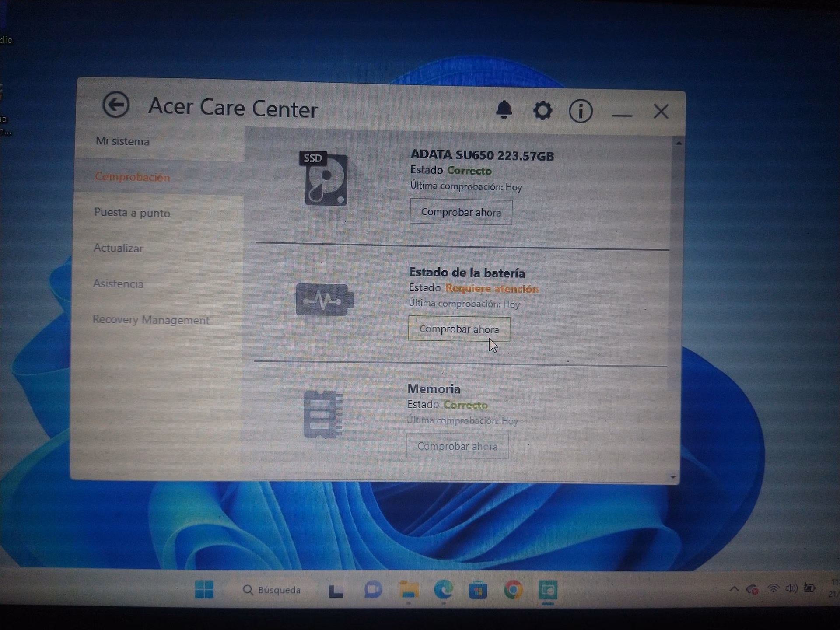Open the Asistencia section
Viewport: 840px width, 630px height.
click(x=118, y=283)
